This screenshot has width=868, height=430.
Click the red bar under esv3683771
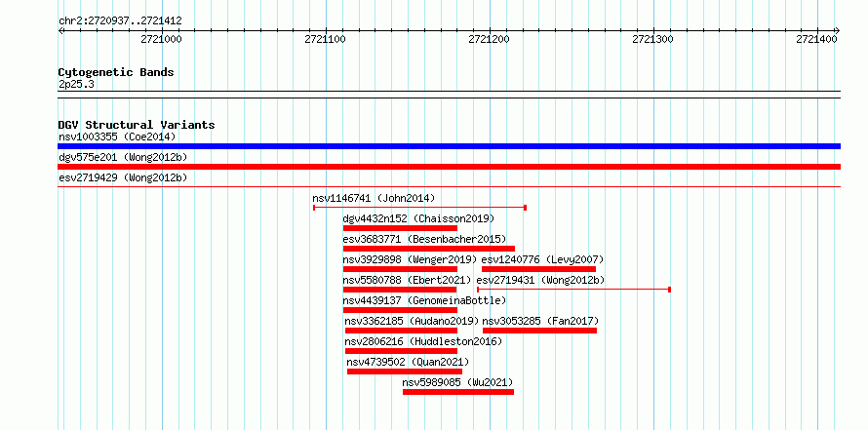(x=429, y=249)
